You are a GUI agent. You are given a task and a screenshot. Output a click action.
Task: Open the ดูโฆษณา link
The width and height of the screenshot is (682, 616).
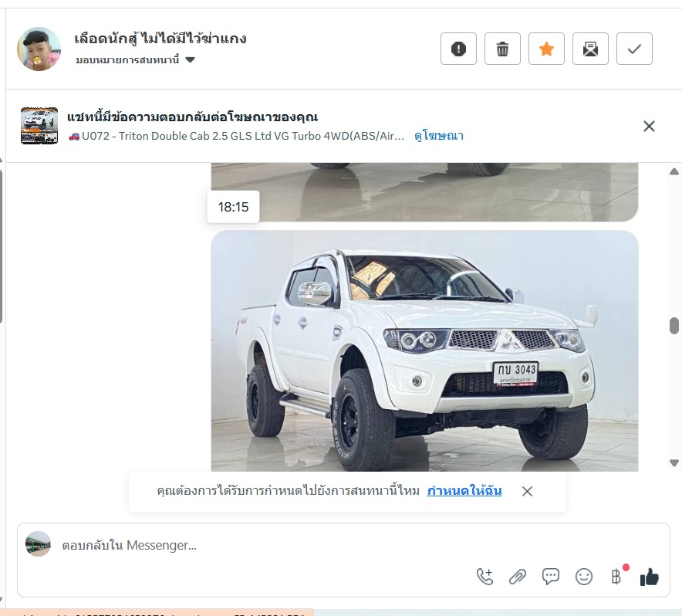(438, 136)
